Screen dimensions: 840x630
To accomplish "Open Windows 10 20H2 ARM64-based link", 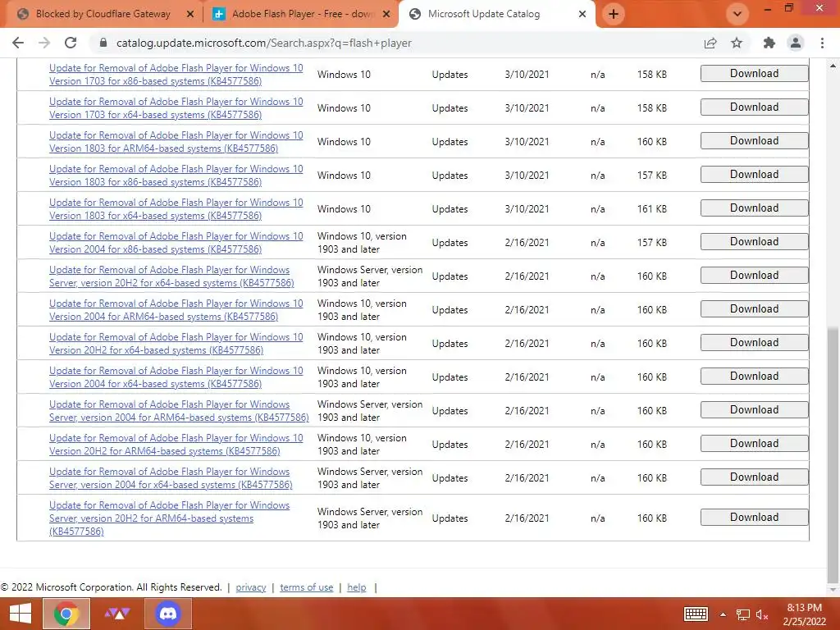I will 176,445.
